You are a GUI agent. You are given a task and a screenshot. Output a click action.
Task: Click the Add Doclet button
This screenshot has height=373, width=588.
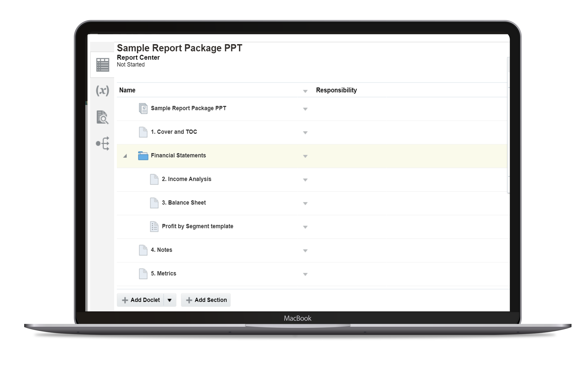pyautogui.click(x=141, y=300)
